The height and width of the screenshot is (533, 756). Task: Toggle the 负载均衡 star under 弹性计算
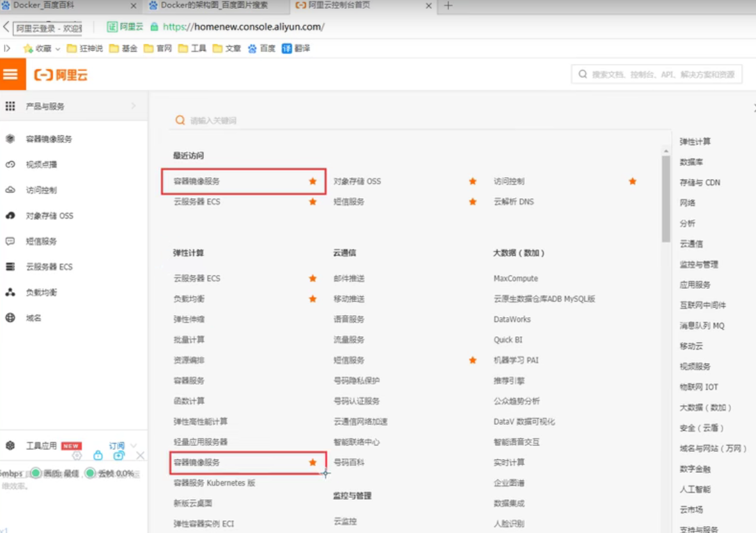coord(312,298)
